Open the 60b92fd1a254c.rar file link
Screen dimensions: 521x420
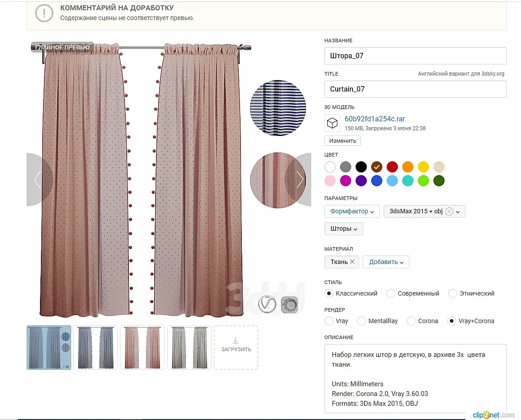tap(375, 119)
